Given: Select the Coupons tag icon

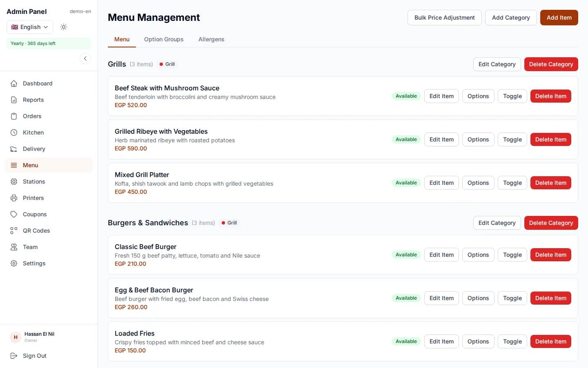Looking at the screenshot, I should [14, 214].
